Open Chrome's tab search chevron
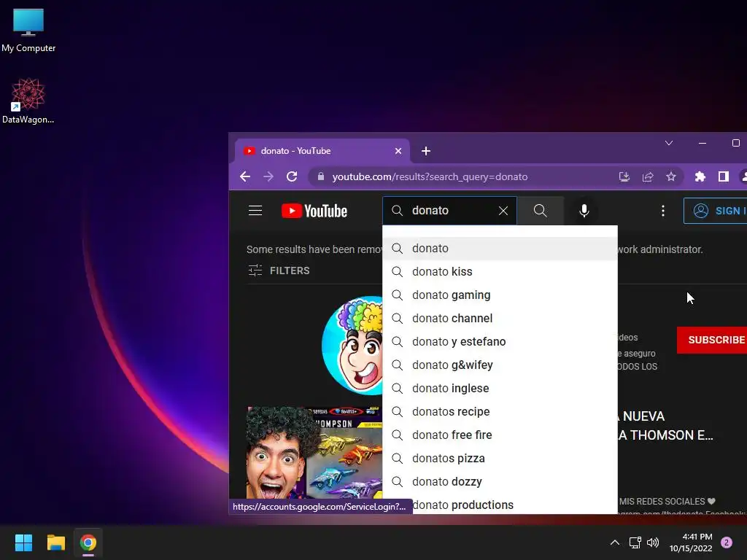 (x=669, y=143)
